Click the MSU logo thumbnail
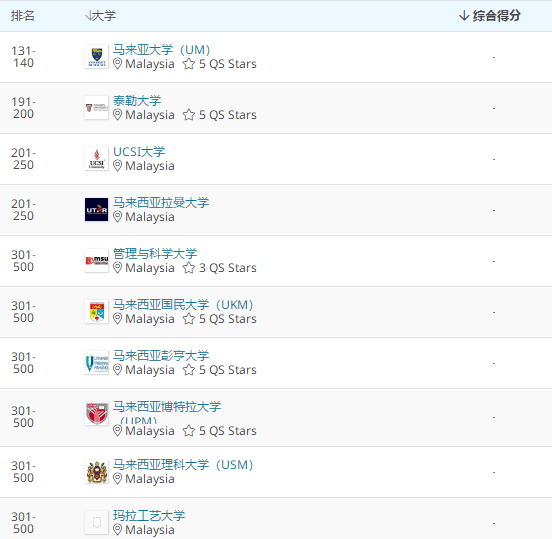 (96, 261)
